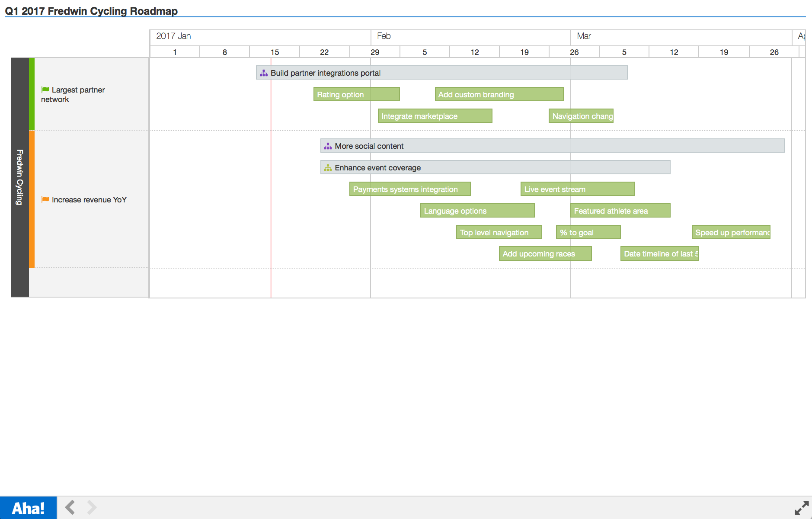Viewport: 812px width, 519px height.
Task: Click the January 1 week column label
Action: click(x=175, y=52)
